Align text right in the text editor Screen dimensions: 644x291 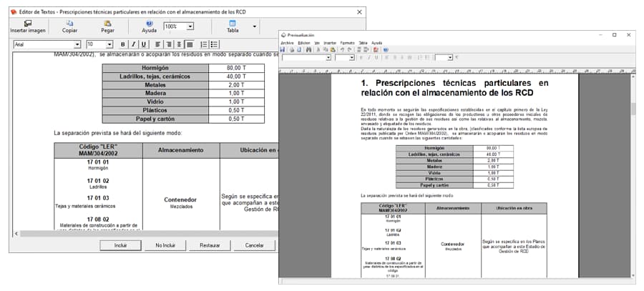(168, 44)
